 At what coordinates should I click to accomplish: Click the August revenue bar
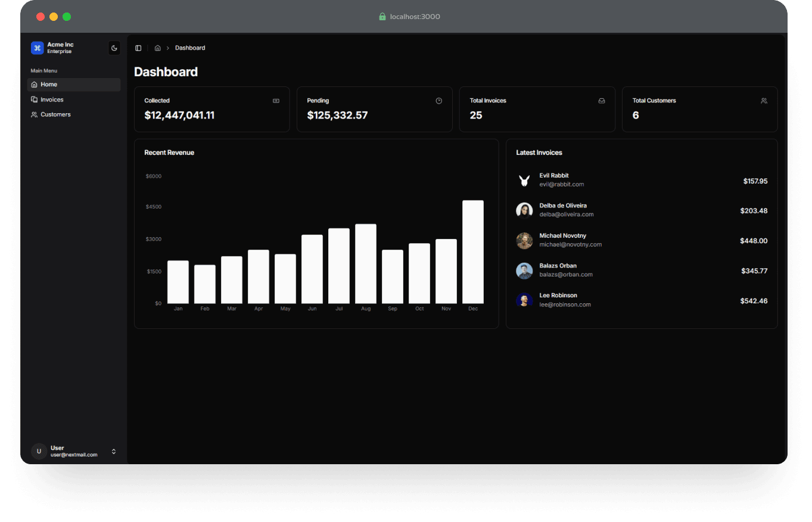point(366,264)
